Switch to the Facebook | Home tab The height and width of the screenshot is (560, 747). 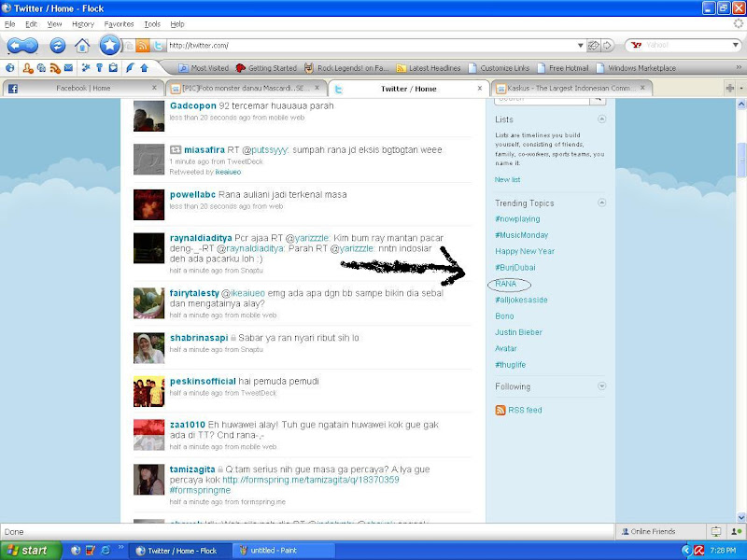click(x=83, y=88)
